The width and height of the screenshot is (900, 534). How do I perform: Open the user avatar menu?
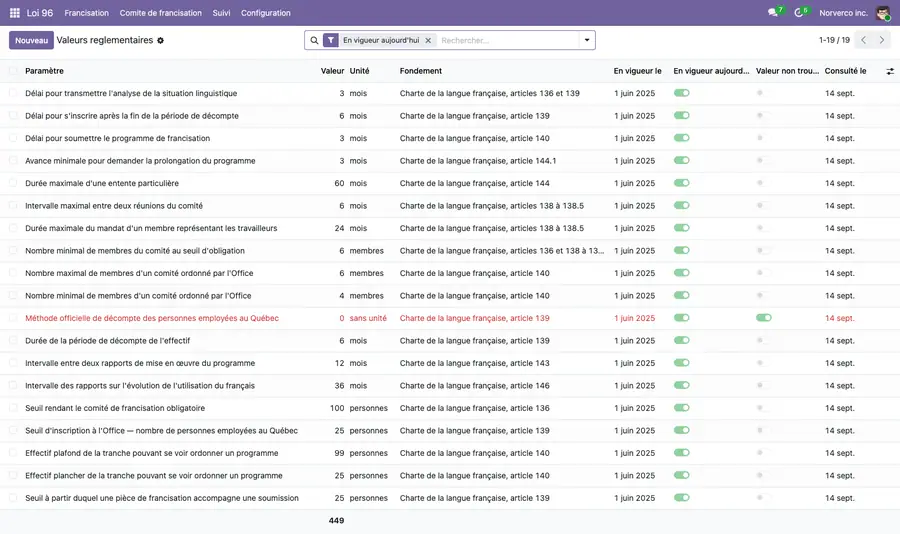[x=883, y=13]
